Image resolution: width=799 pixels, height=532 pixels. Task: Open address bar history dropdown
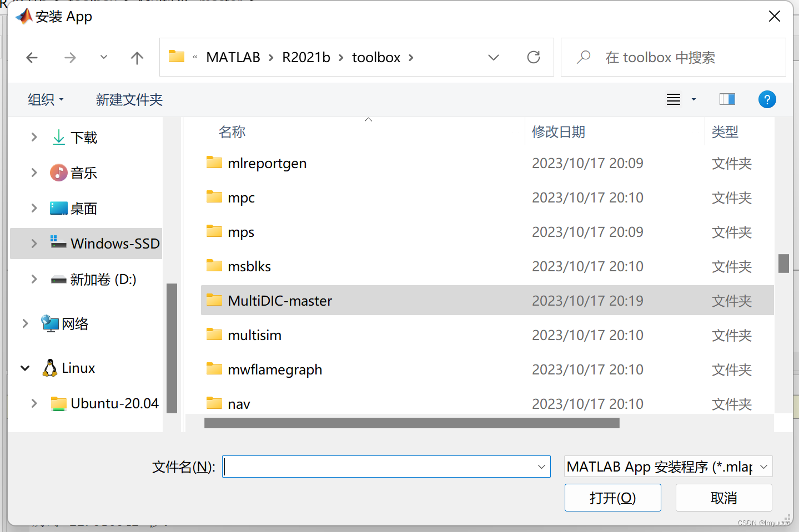tap(493, 58)
